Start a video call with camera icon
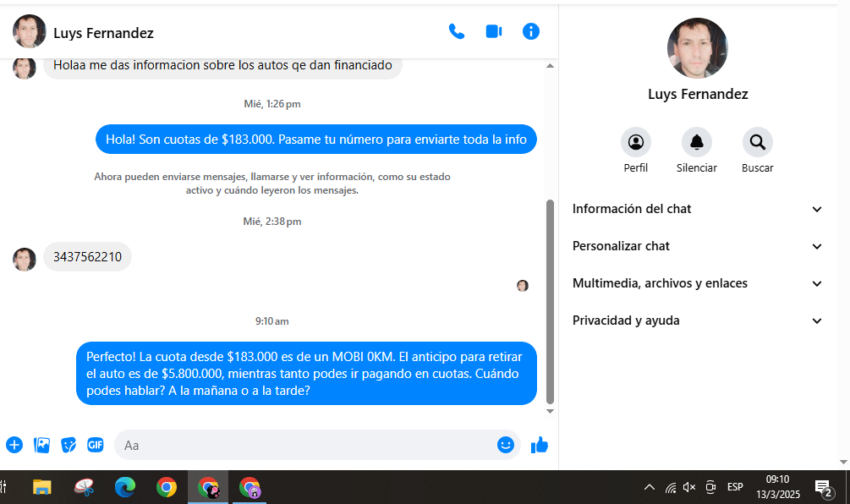Viewport: 850px width, 504px height. [494, 31]
